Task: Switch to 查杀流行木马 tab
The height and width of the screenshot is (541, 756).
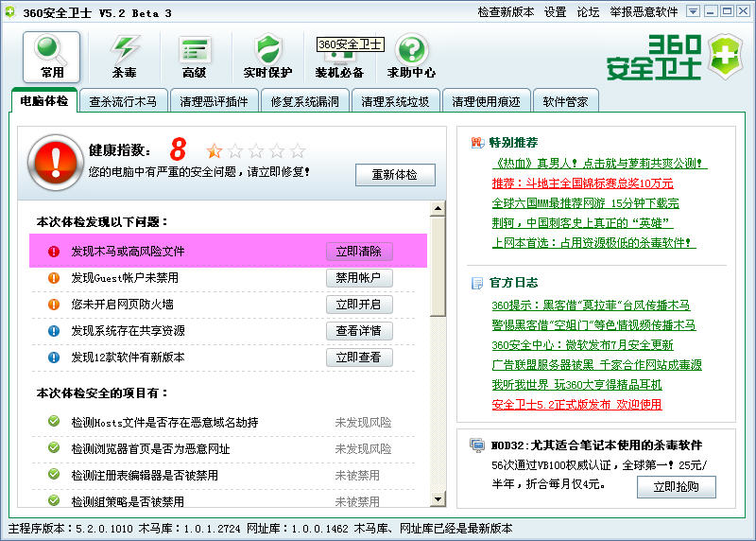Action: click(123, 101)
